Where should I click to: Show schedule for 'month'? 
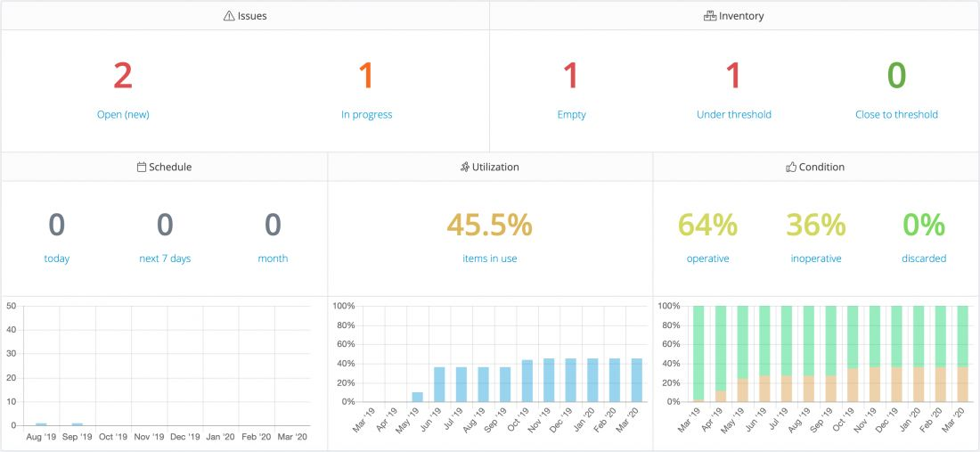coord(273,259)
